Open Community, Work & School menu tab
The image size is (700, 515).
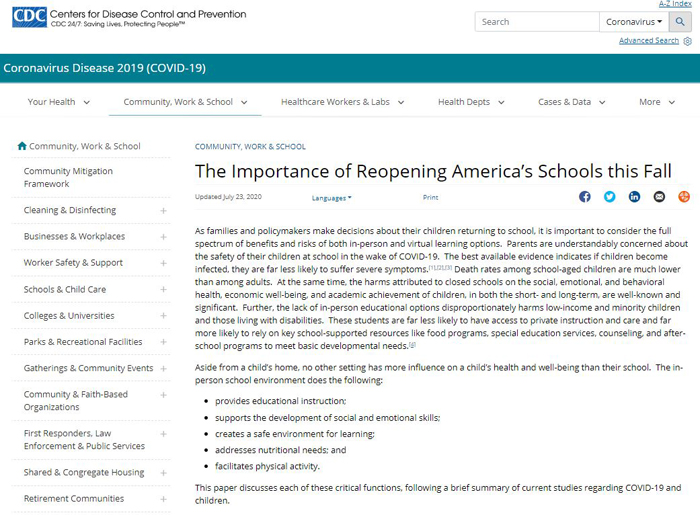tap(185, 102)
